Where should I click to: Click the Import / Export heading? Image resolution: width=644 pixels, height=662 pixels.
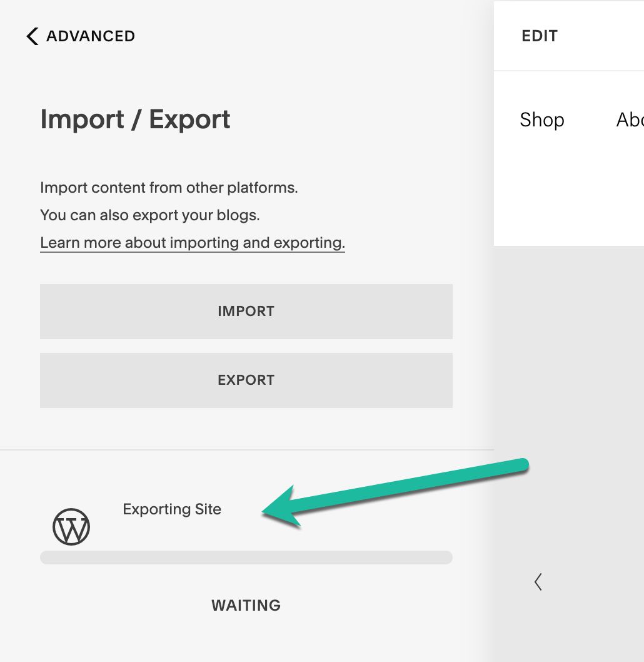[135, 119]
